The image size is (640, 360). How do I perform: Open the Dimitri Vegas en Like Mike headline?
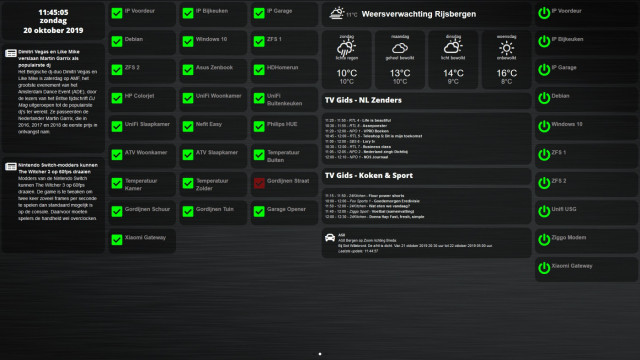tap(49, 58)
